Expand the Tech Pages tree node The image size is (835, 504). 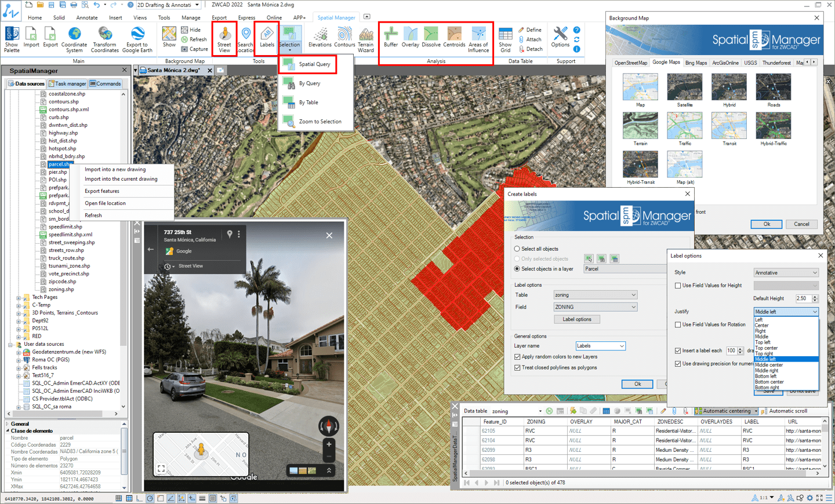[x=19, y=298]
